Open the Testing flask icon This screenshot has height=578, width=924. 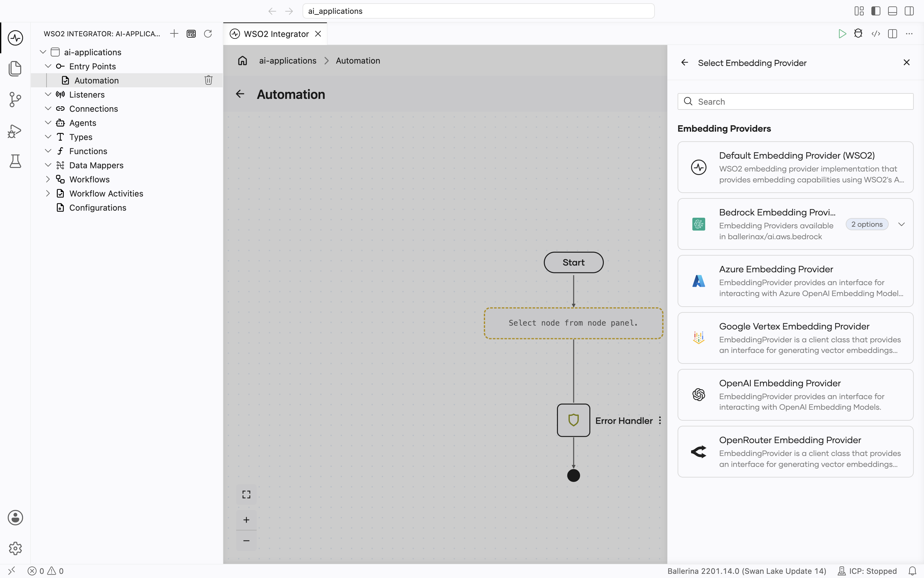click(x=15, y=161)
